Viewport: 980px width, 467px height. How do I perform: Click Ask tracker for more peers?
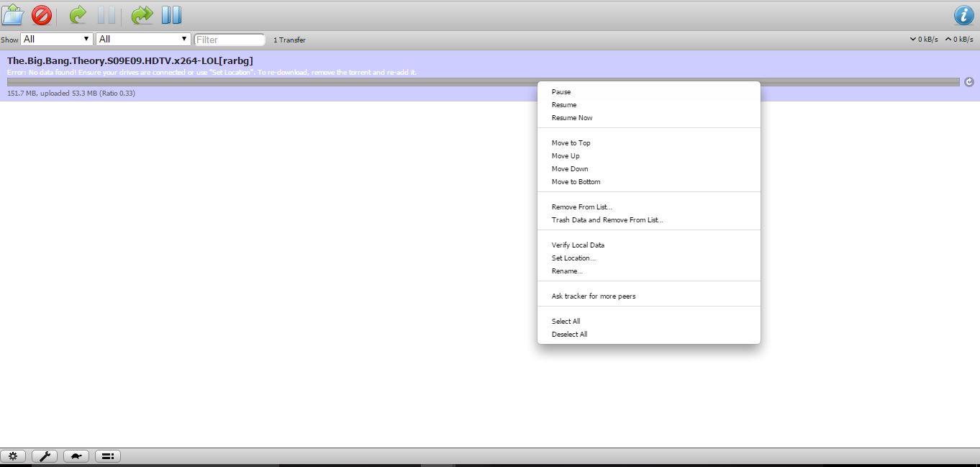[593, 296]
